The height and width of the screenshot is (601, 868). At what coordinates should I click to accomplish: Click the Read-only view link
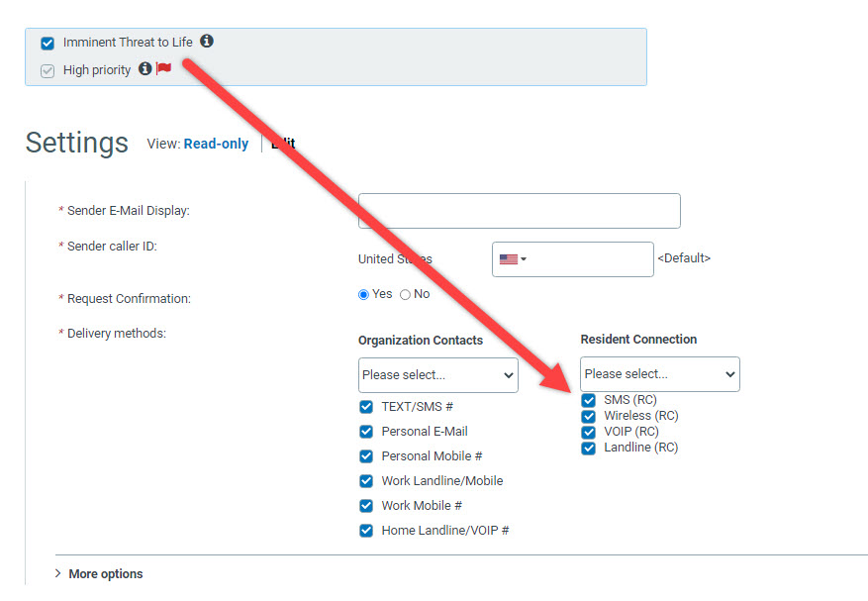click(x=215, y=143)
